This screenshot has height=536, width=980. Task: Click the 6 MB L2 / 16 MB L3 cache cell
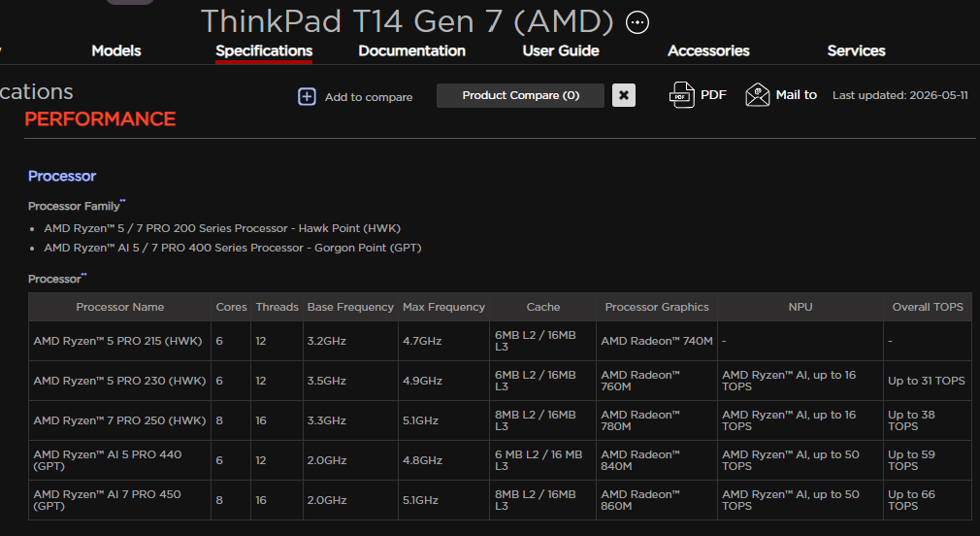[543, 460]
